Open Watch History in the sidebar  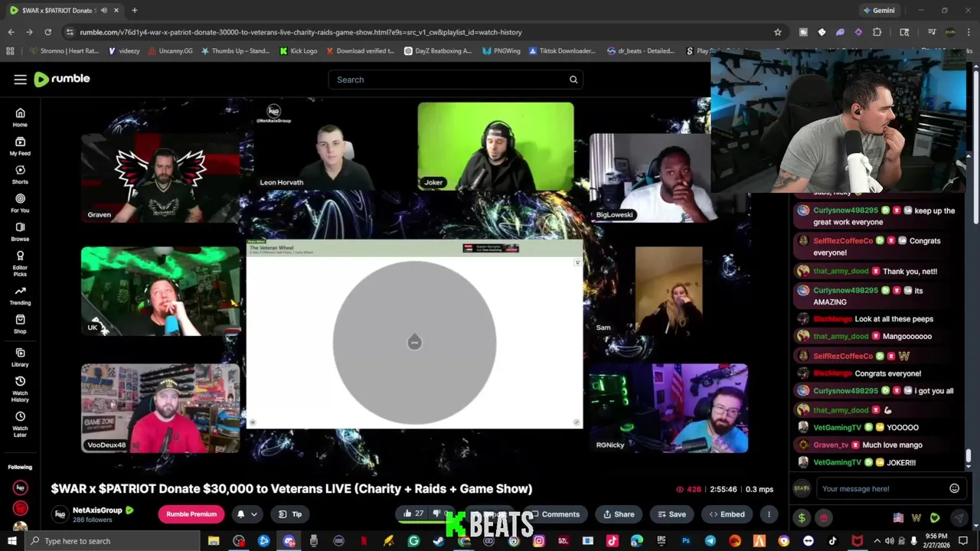click(20, 390)
